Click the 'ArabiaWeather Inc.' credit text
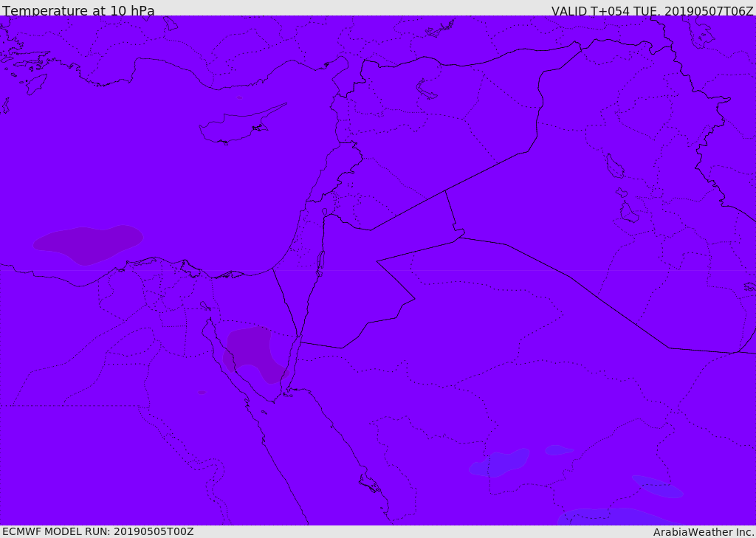The image size is (756, 538). click(x=704, y=532)
